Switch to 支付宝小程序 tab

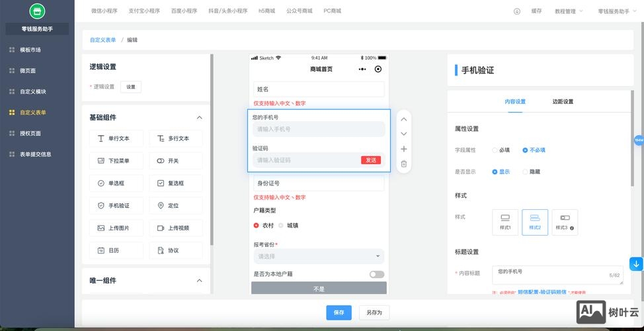pos(144,11)
